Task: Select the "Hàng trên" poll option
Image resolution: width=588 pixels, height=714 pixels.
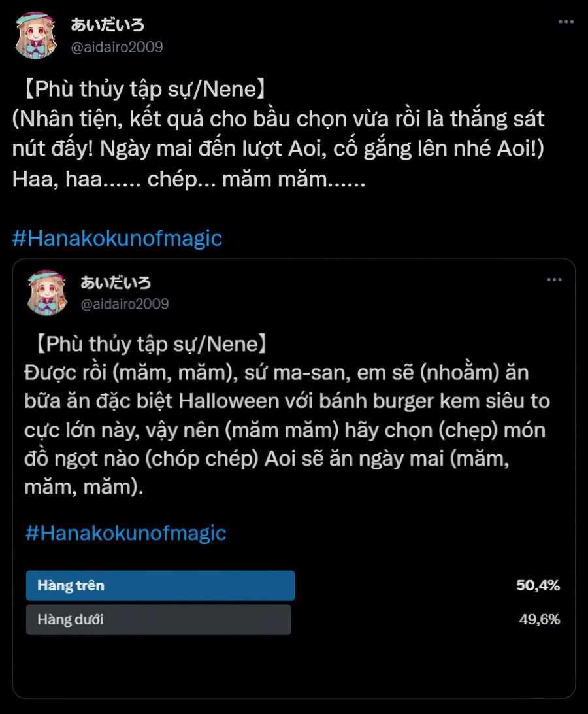Action: click(x=160, y=585)
